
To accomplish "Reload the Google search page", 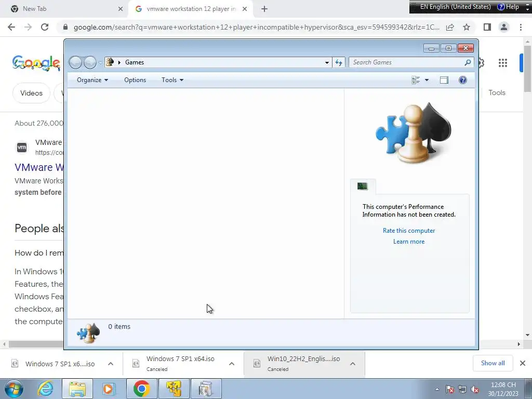I will click(x=45, y=27).
